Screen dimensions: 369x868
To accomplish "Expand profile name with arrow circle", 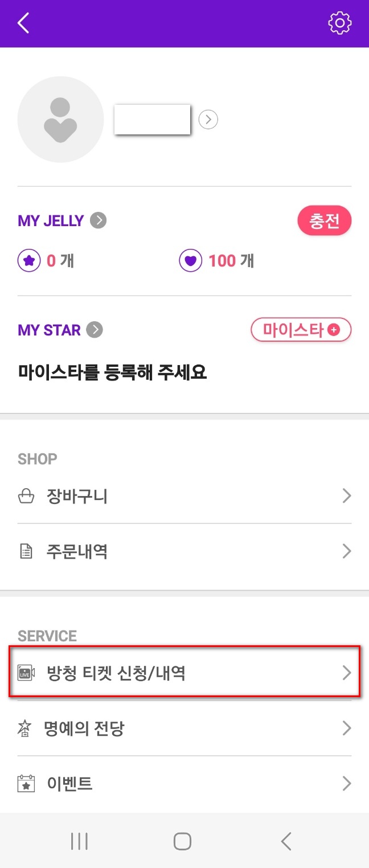I will [x=208, y=119].
